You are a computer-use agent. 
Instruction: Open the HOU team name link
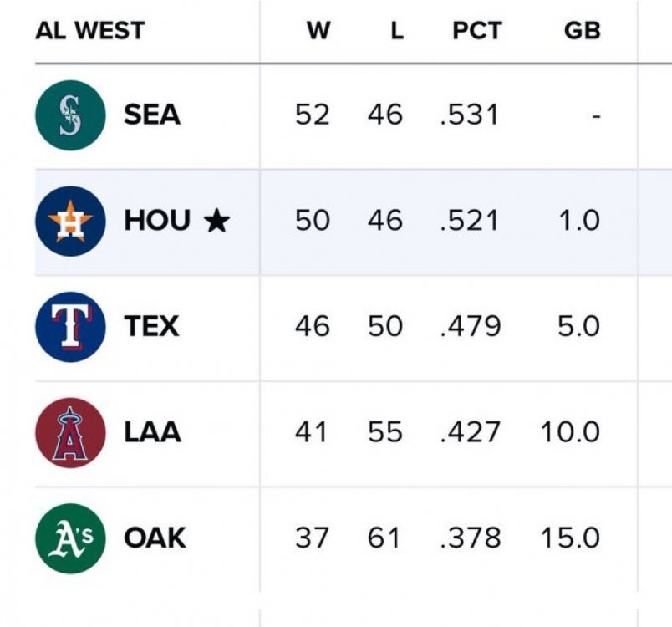157,221
